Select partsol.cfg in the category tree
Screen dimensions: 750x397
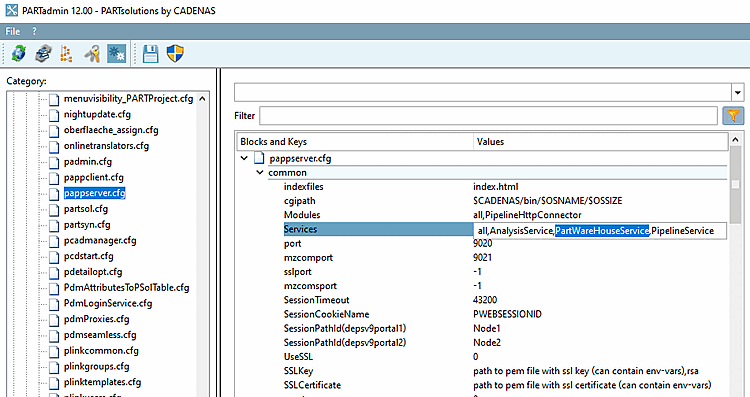(86, 209)
